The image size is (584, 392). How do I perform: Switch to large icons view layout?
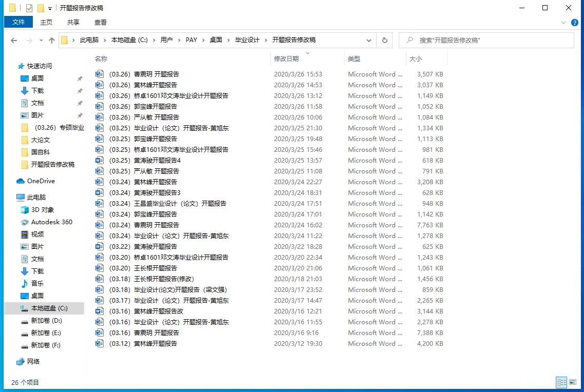tap(573, 382)
